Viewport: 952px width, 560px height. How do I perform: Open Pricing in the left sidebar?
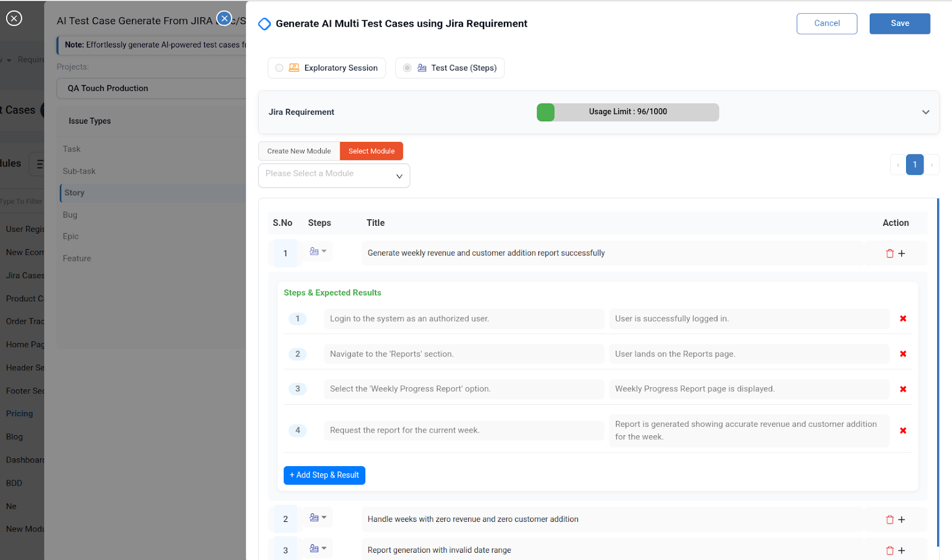pos(20,413)
